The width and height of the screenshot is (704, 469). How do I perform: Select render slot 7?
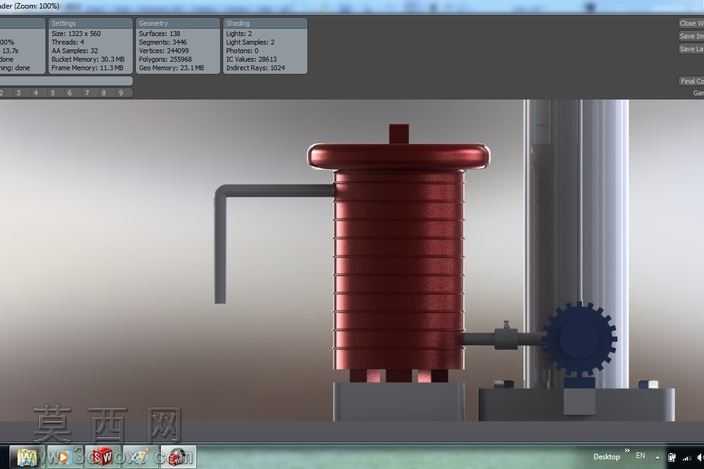point(87,93)
